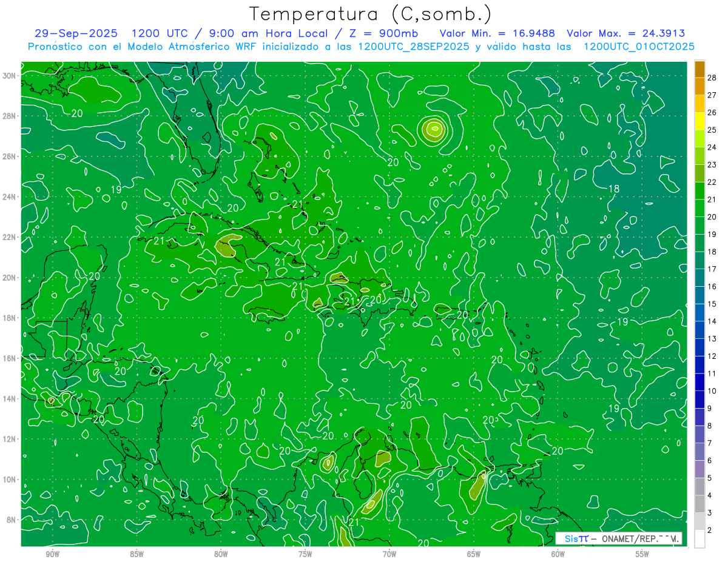Click the '85W' longitude label
The image size is (728, 562).
click(136, 554)
